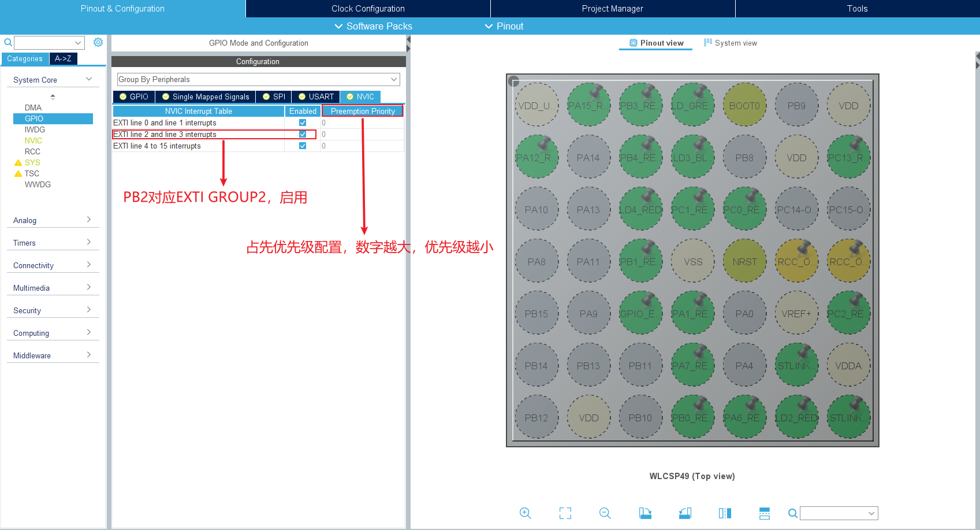Viewport: 980px width, 530px height.
Task: Select the VREF+ pin on chip
Action: click(x=796, y=313)
